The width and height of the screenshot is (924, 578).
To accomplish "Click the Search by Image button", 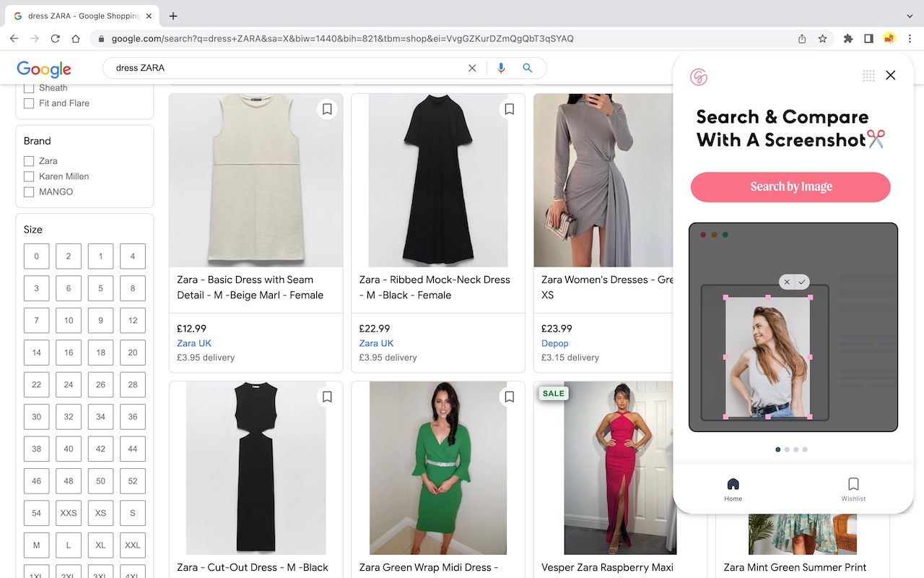I will 790,187.
